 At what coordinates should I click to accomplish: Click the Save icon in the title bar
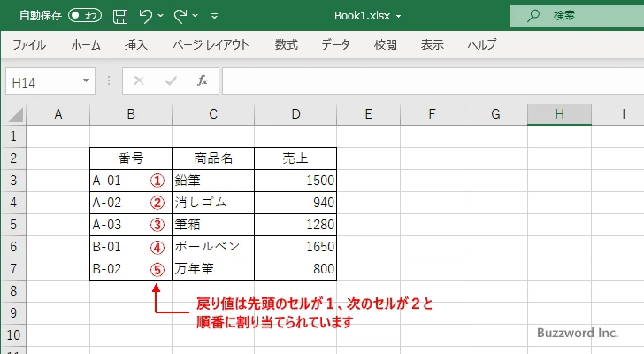[x=120, y=16]
